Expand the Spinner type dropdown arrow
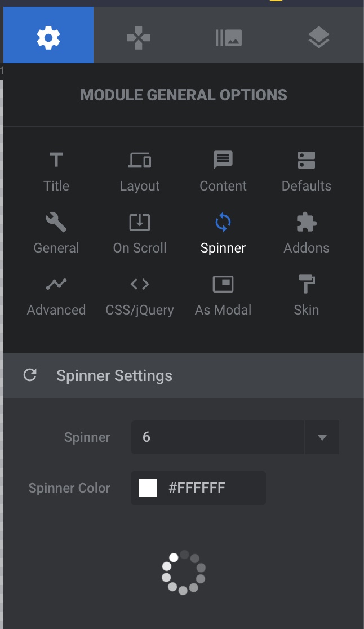This screenshot has height=629, width=364. point(322,437)
